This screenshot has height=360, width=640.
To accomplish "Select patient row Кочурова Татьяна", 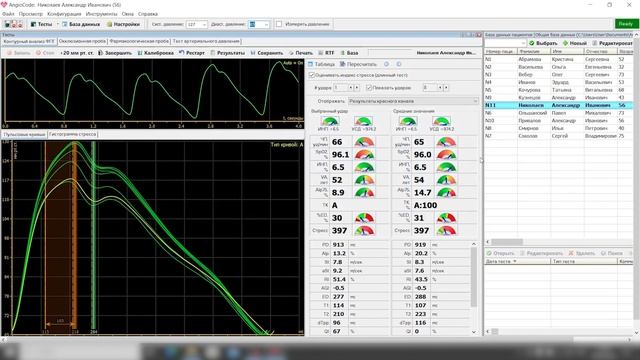I will point(559,90).
